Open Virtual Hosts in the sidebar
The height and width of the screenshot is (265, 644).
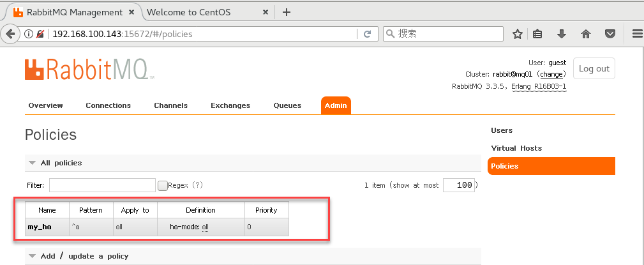[x=516, y=148]
